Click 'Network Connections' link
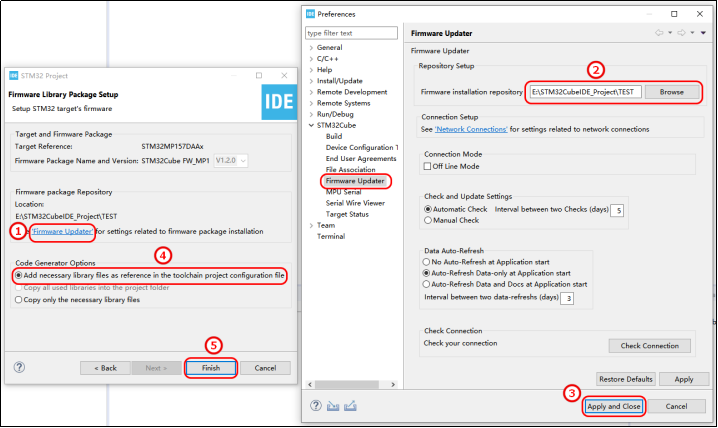The width and height of the screenshot is (718, 428). [471, 130]
